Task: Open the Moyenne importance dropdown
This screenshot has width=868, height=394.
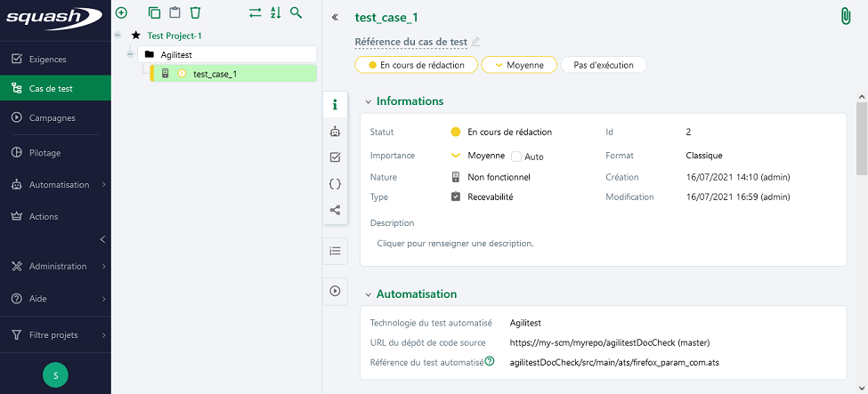Action: point(519,65)
